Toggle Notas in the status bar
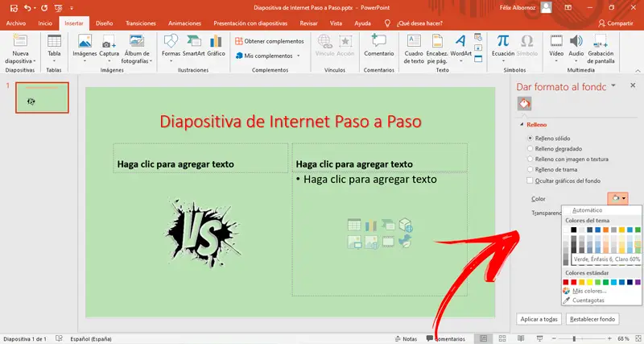The width and height of the screenshot is (644, 344). [406, 338]
